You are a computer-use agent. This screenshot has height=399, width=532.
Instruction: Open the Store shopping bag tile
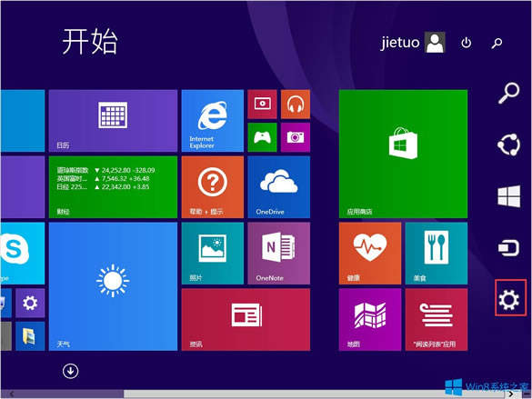click(403, 154)
